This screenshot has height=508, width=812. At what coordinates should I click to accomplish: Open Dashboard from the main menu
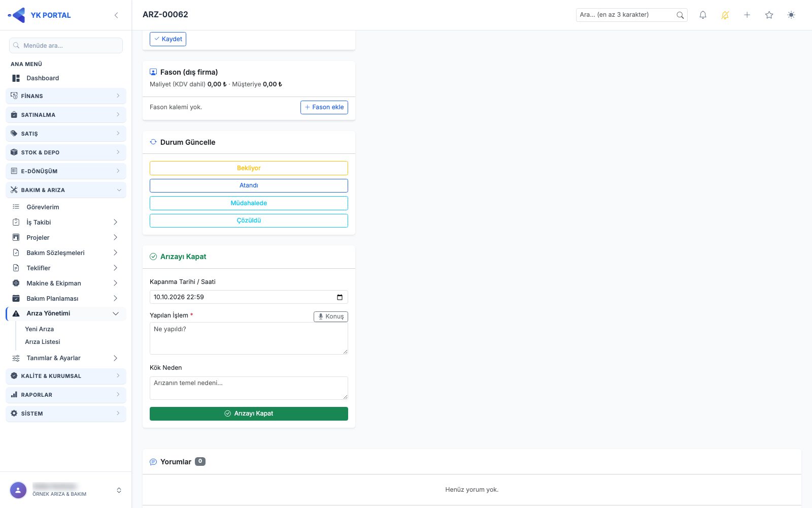(66, 78)
